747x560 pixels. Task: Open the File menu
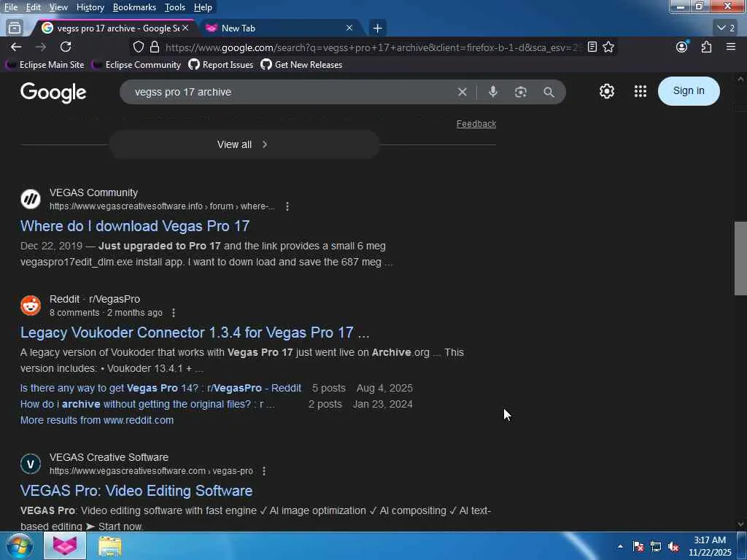[x=10, y=7]
